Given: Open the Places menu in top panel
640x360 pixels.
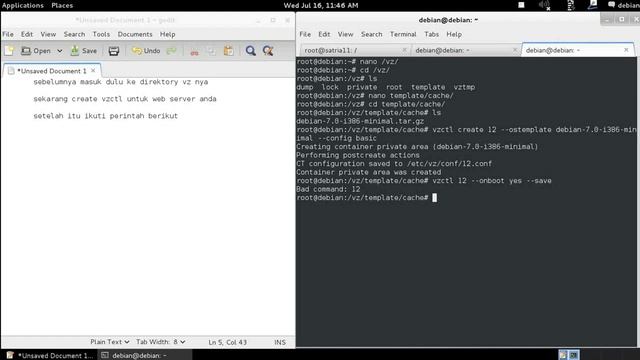Looking at the screenshot, I should pyautogui.click(x=62, y=5).
